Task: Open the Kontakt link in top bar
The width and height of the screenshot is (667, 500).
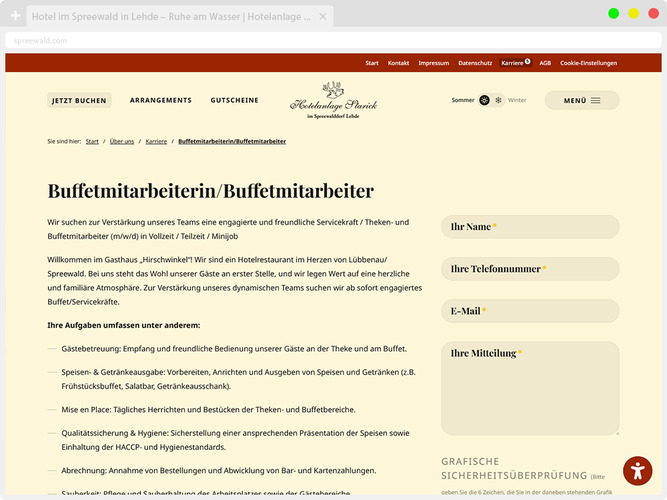Action: (398, 63)
